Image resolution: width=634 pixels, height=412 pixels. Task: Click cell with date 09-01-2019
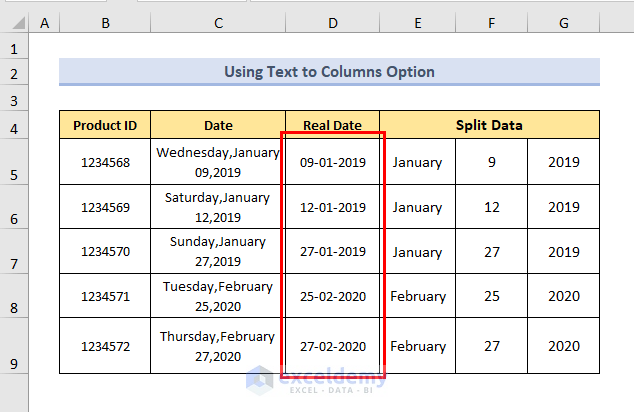pos(332,162)
